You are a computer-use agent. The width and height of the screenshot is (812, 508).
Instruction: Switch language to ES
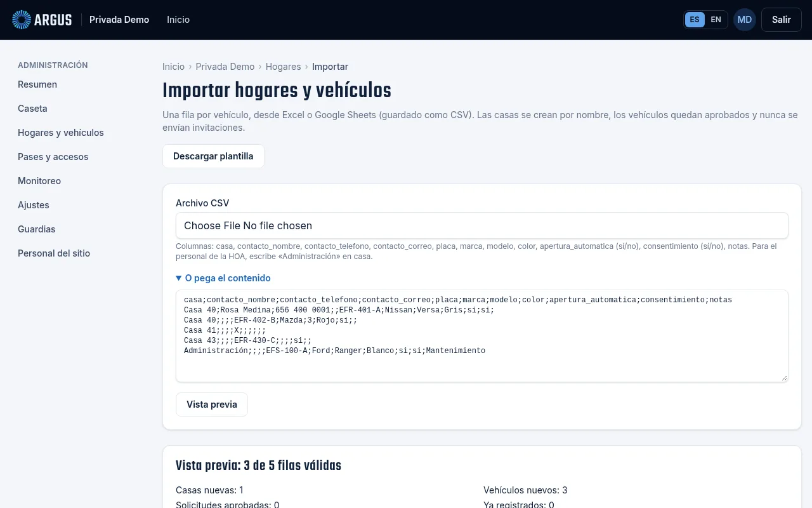(x=695, y=20)
